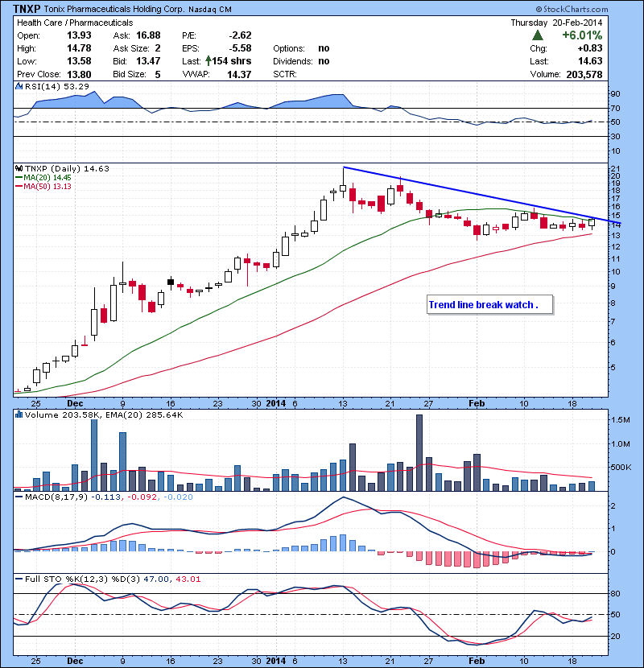This screenshot has height=668, width=644.
Task: Click the EPS value -5.58
Action: pyautogui.click(x=241, y=48)
